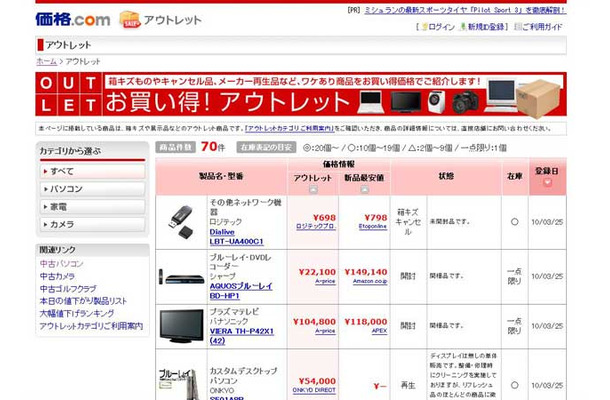Click the 70件 product count
The image size is (610, 400).
[213, 147]
